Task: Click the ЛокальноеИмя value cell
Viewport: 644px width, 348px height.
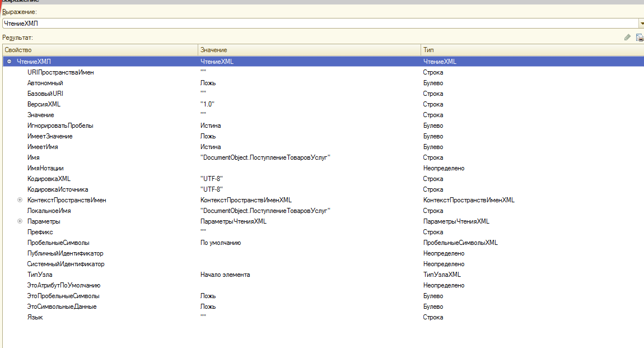Action: tap(265, 211)
